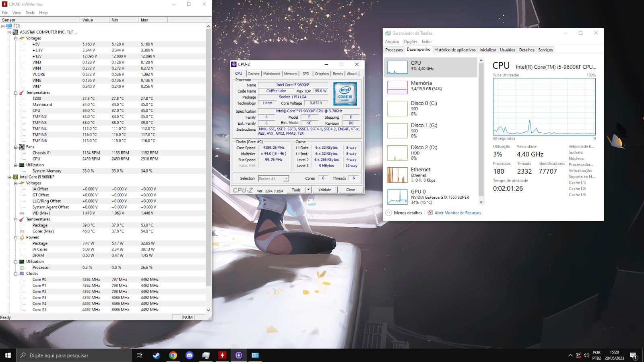Image resolution: width=644 pixels, height=362 pixels.
Task: Open Google Chrome from the taskbar
Action: point(173,355)
